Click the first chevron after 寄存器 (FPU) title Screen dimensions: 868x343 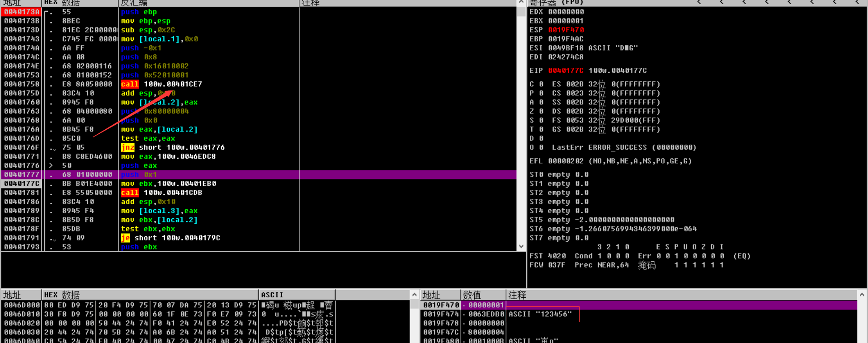[x=699, y=2]
